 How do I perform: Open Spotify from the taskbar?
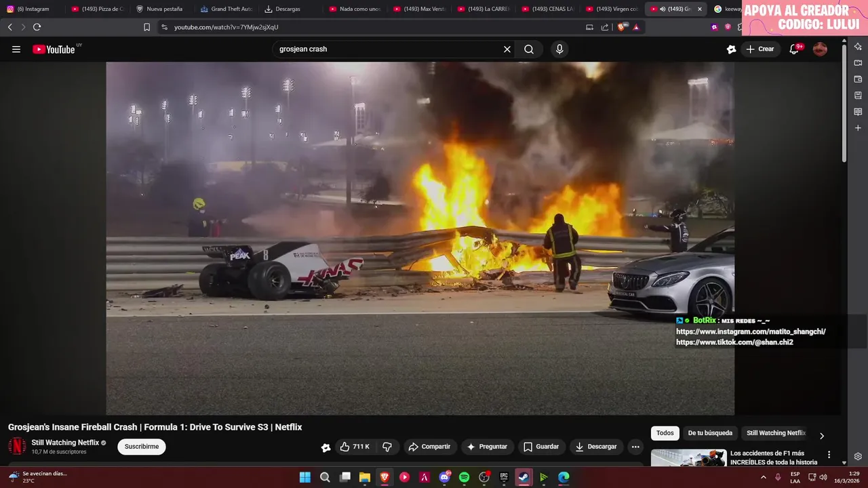click(464, 477)
